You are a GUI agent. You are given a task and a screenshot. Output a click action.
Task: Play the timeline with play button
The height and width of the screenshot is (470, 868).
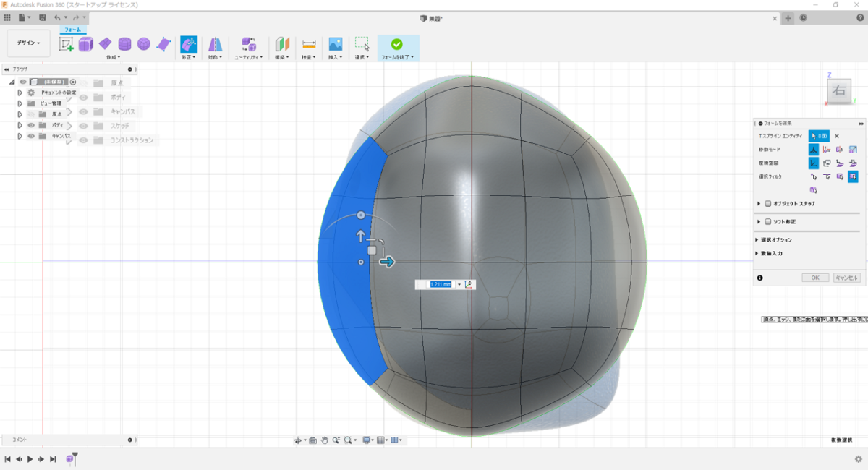[30, 459]
